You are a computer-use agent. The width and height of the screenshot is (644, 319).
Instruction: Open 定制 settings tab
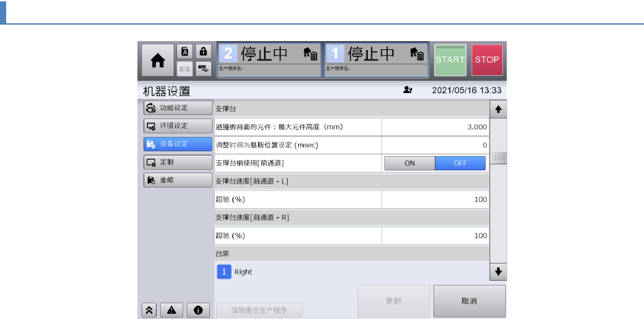point(178,162)
